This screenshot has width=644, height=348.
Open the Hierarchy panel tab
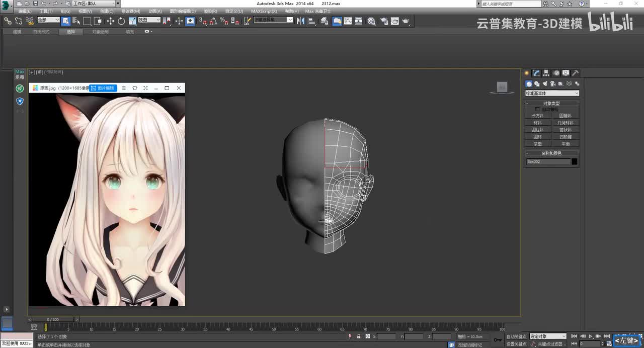[546, 73]
